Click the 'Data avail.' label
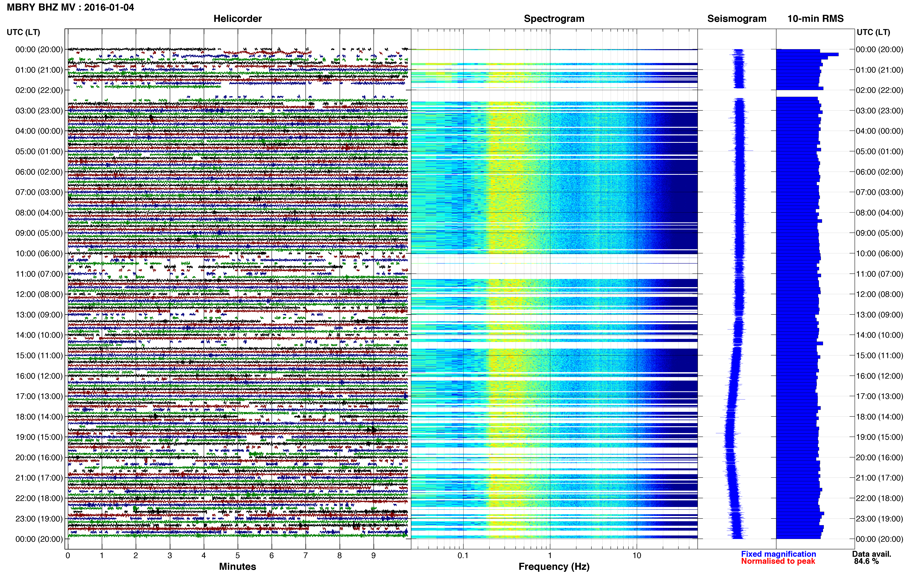Viewport: 924px width, 578px height. (872, 554)
